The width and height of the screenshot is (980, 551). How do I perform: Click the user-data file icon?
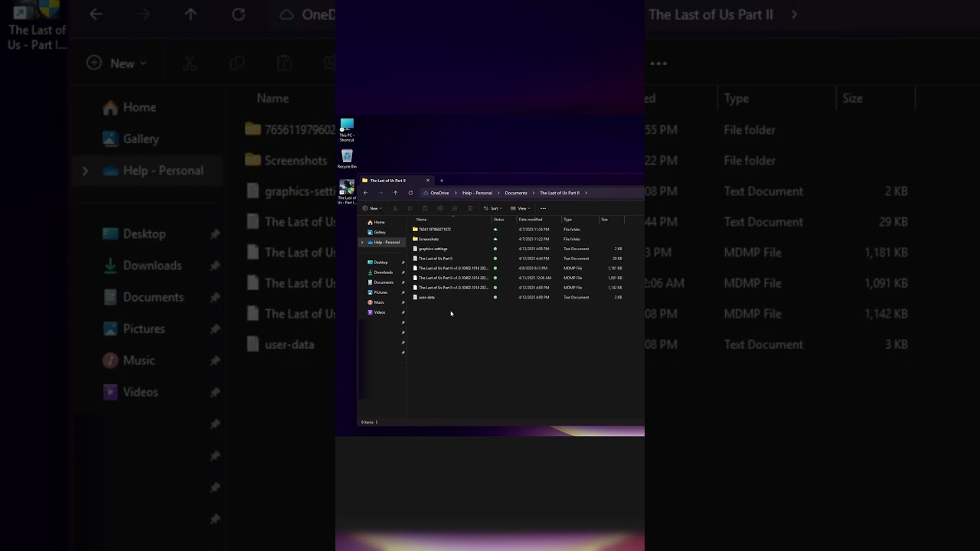(x=415, y=297)
